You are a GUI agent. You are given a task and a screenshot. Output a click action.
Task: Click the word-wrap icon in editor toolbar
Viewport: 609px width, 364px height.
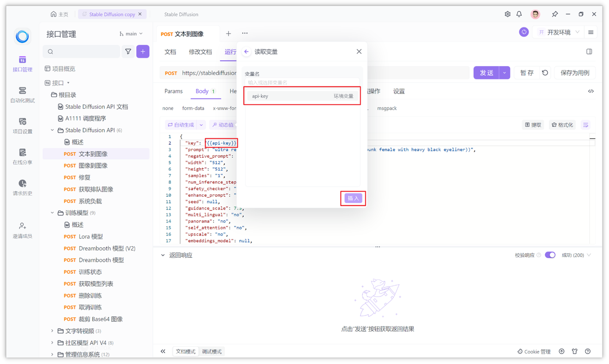[586, 125]
